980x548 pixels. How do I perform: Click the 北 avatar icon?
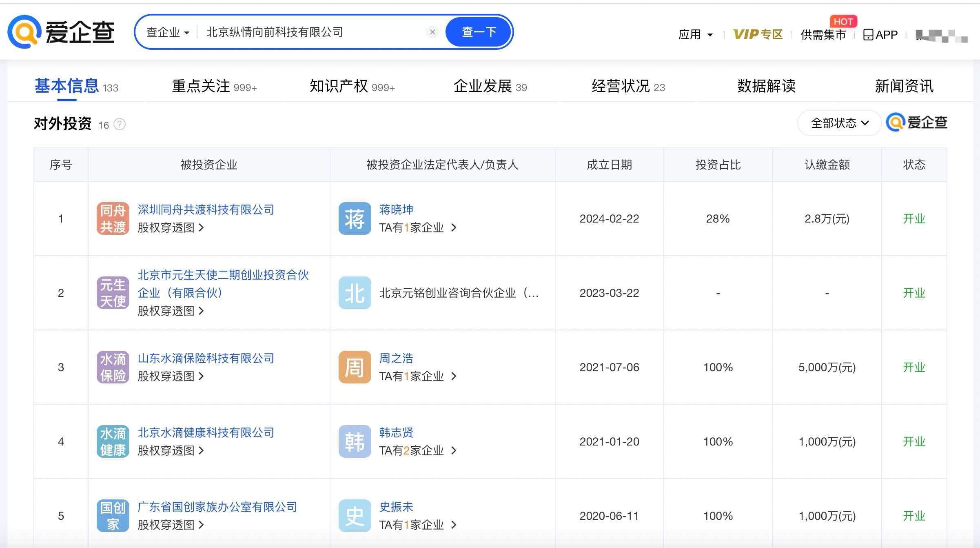click(x=355, y=293)
